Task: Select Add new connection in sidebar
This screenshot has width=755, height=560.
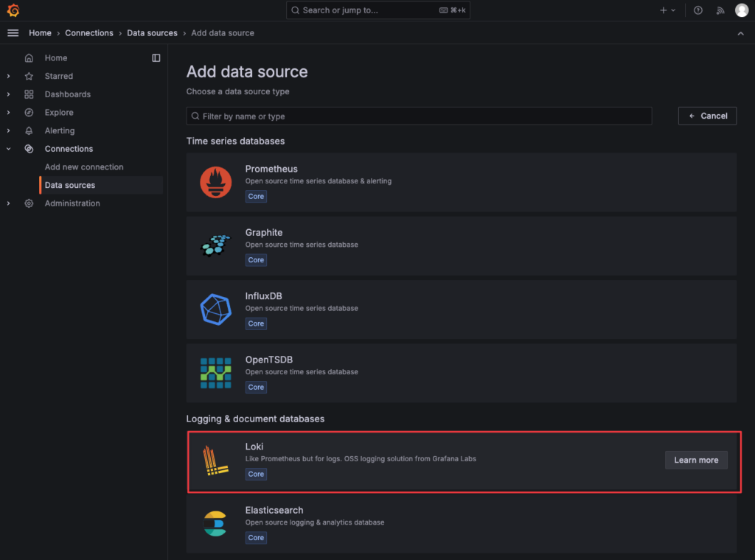Action: [x=84, y=167]
